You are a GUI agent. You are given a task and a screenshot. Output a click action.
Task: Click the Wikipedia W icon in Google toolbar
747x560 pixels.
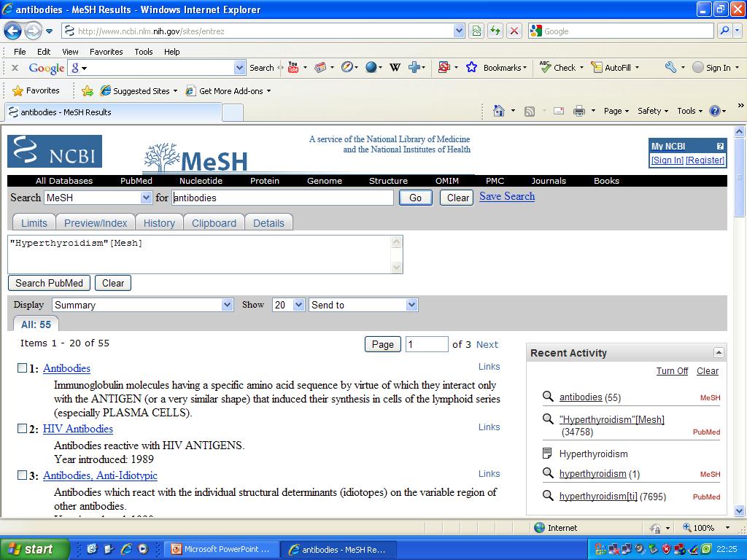(x=395, y=68)
